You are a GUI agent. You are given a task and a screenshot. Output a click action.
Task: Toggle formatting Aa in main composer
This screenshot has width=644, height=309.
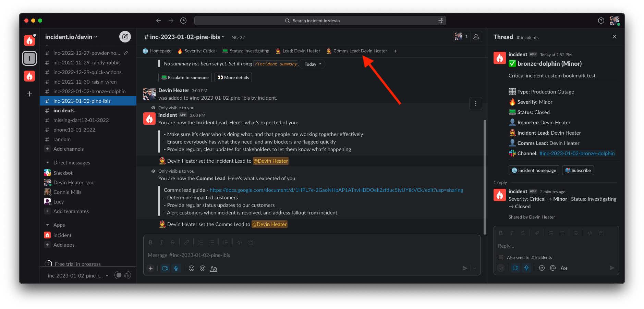click(214, 268)
